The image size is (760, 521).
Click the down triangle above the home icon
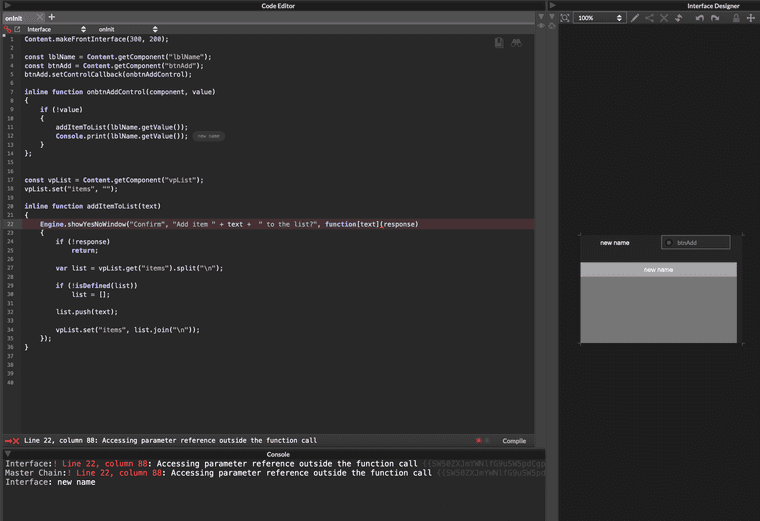[552, 16]
